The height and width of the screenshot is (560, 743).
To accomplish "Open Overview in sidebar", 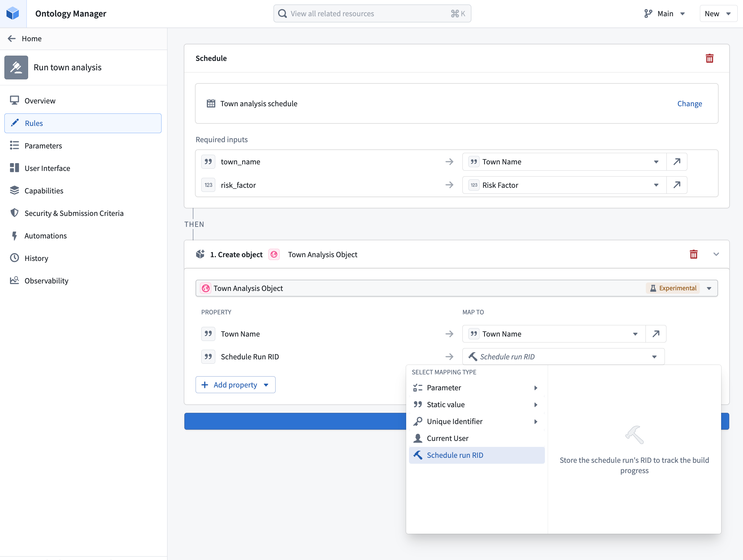I will [x=83, y=101].
